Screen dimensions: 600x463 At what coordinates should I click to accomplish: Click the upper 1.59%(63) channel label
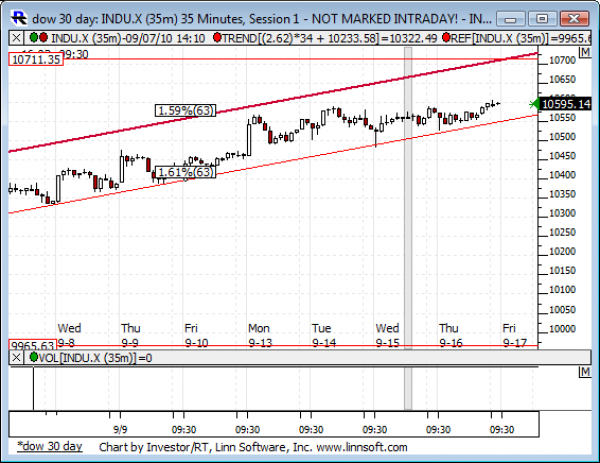[x=186, y=111]
